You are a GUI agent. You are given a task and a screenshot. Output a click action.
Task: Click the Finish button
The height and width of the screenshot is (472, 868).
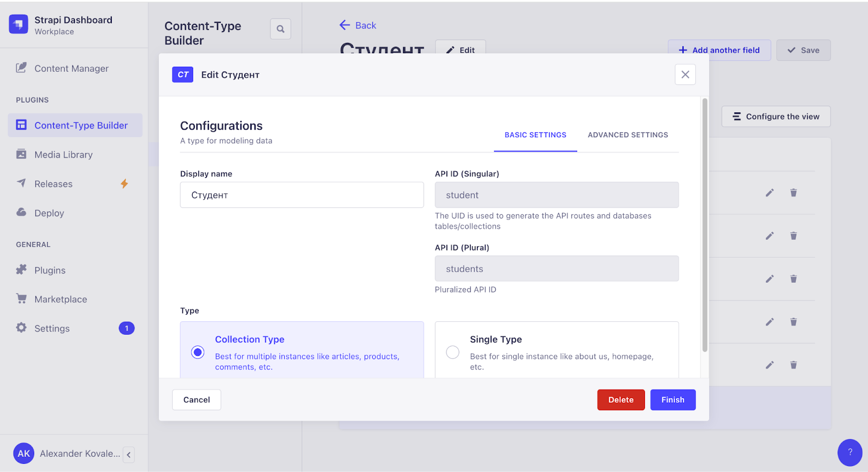(x=673, y=400)
